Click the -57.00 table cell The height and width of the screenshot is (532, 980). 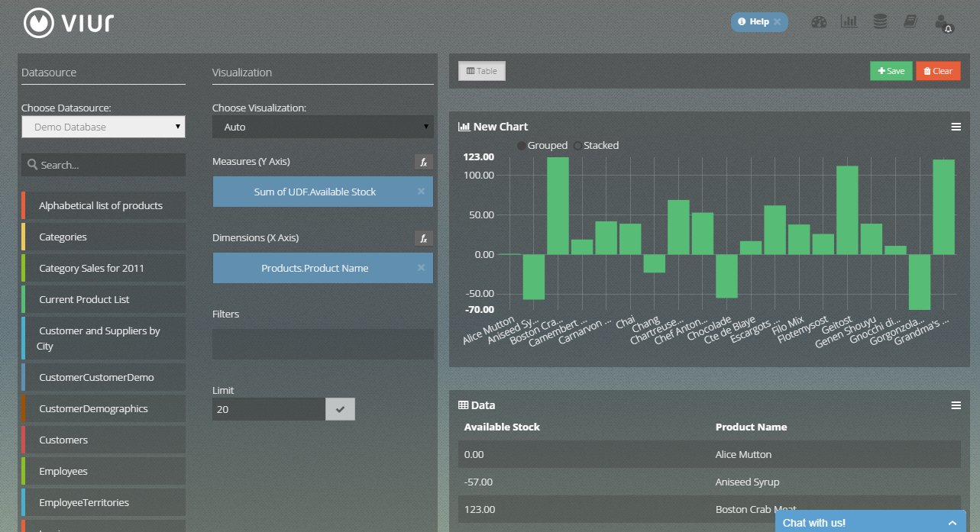478,482
